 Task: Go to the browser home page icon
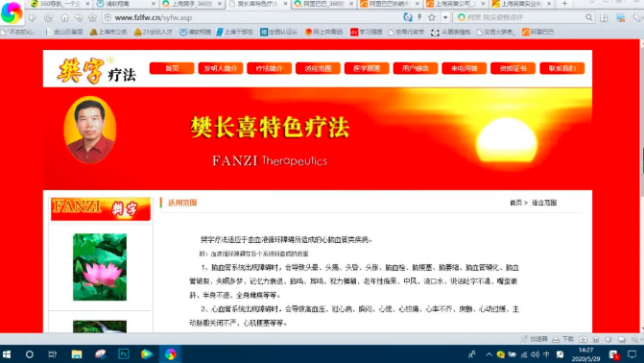[64, 17]
